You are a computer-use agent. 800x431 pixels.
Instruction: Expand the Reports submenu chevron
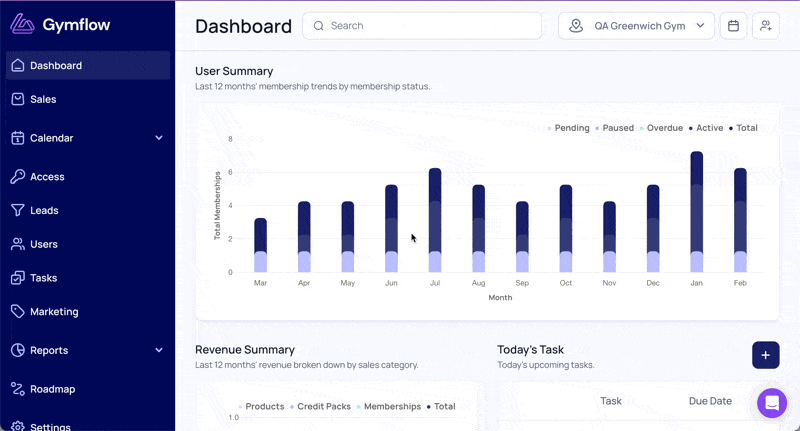click(x=159, y=350)
